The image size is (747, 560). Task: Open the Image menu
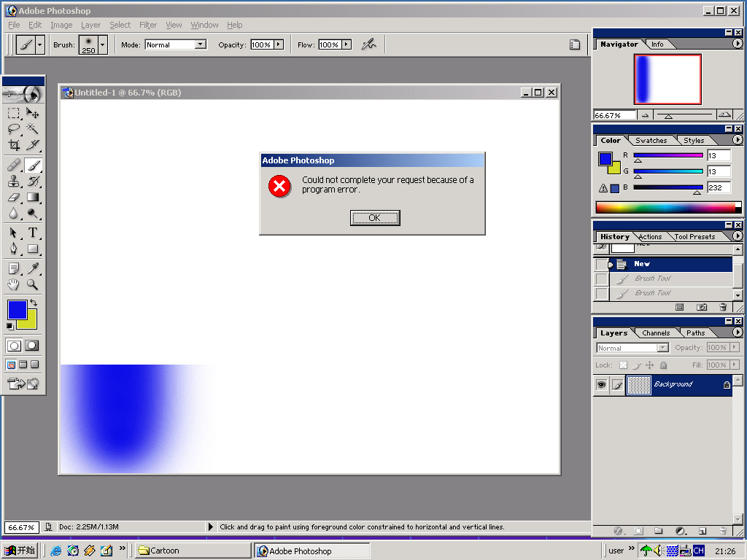pyautogui.click(x=61, y=25)
